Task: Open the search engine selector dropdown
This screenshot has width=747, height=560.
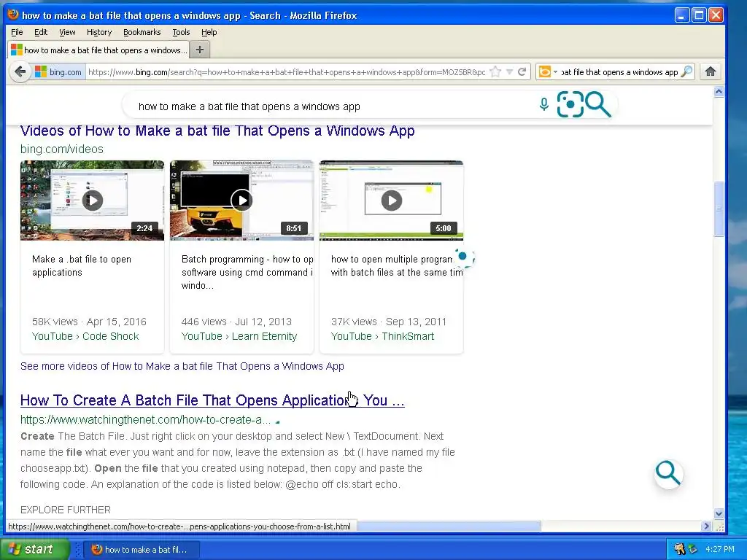Action: (x=548, y=72)
